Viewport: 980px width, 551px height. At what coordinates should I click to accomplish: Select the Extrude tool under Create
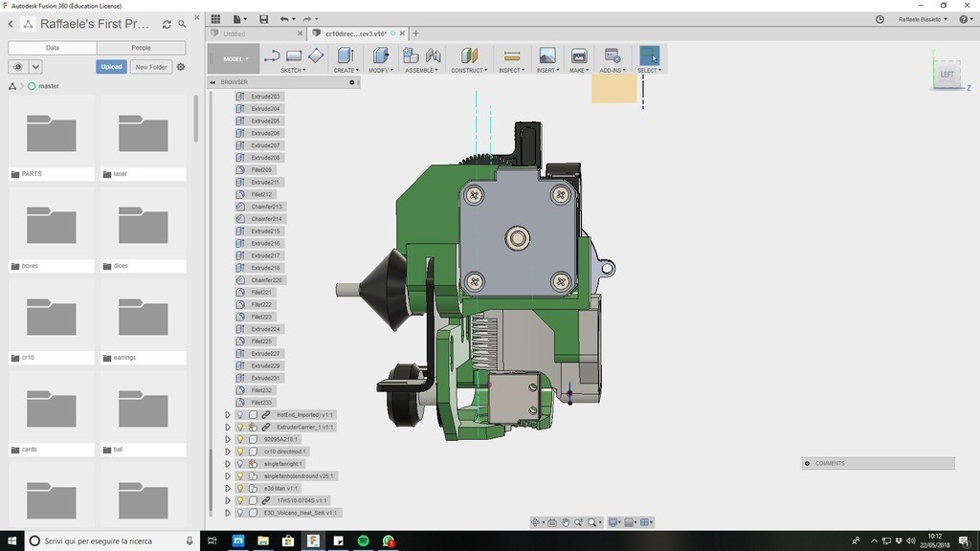tap(345, 55)
